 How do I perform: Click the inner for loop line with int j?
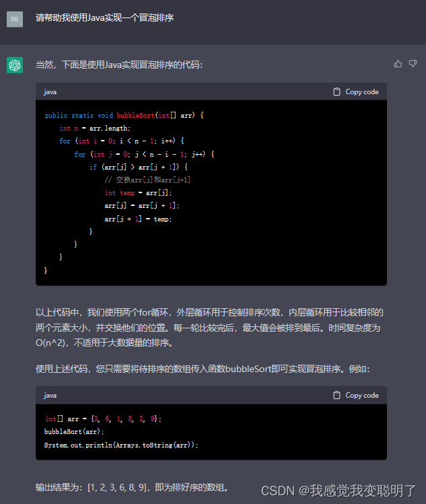point(144,154)
